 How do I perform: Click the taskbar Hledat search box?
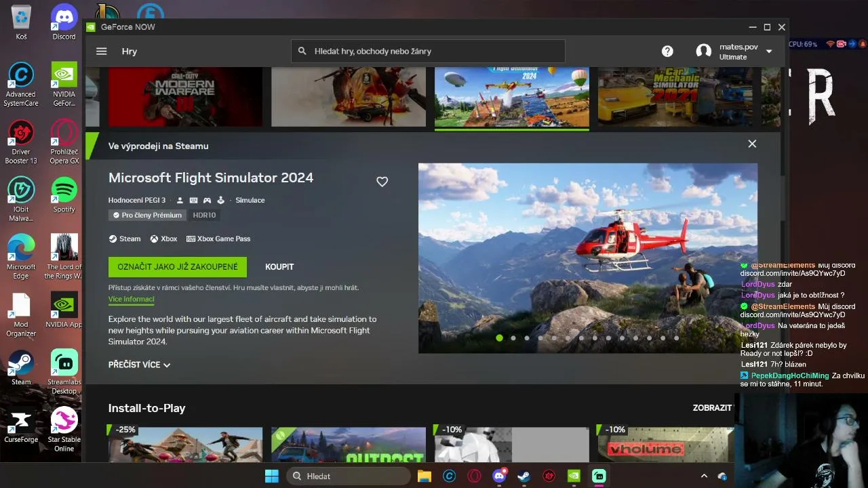click(x=348, y=476)
